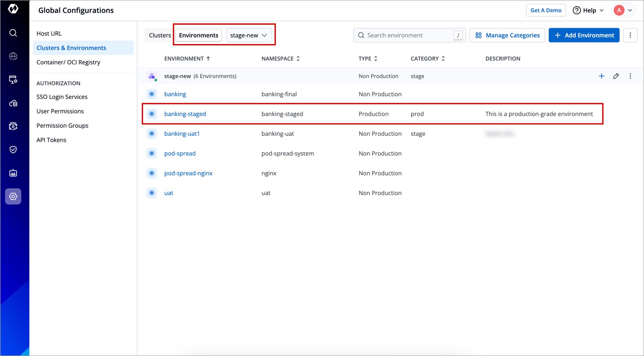Click the globe icon in left sidebar
The image size is (644, 356).
pyautogui.click(x=13, y=56)
